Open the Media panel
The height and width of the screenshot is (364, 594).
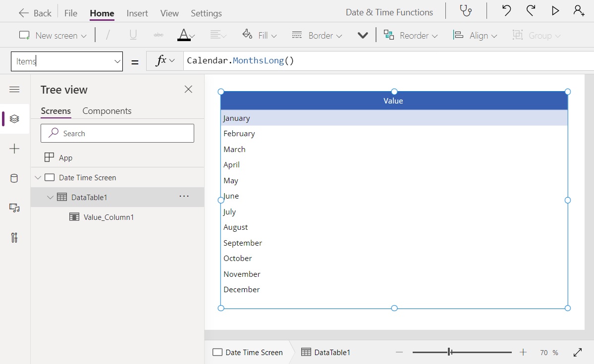14,208
